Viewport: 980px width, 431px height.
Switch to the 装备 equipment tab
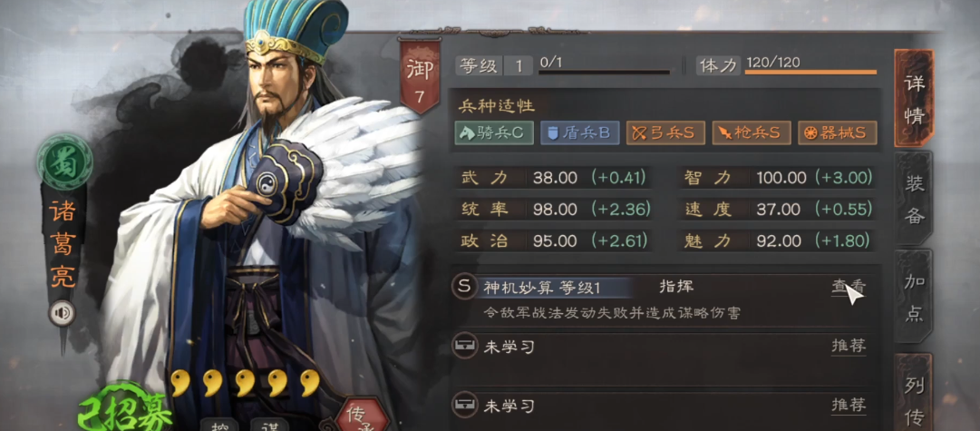915,199
